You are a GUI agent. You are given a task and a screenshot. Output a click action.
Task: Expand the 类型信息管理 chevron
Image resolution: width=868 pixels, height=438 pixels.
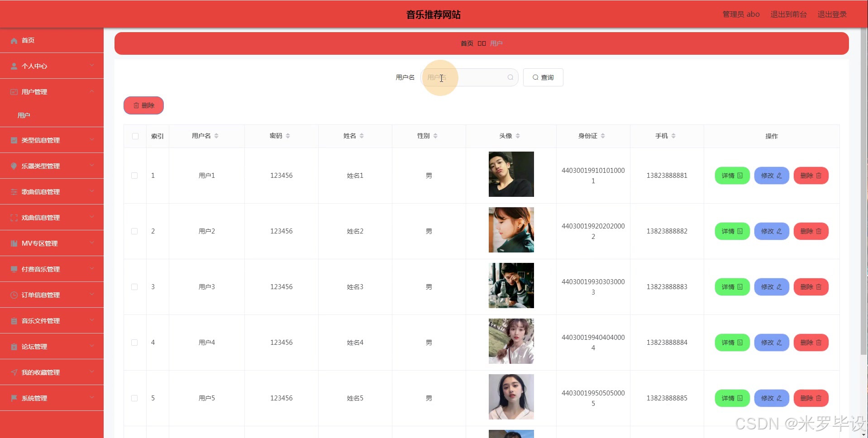coord(92,140)
